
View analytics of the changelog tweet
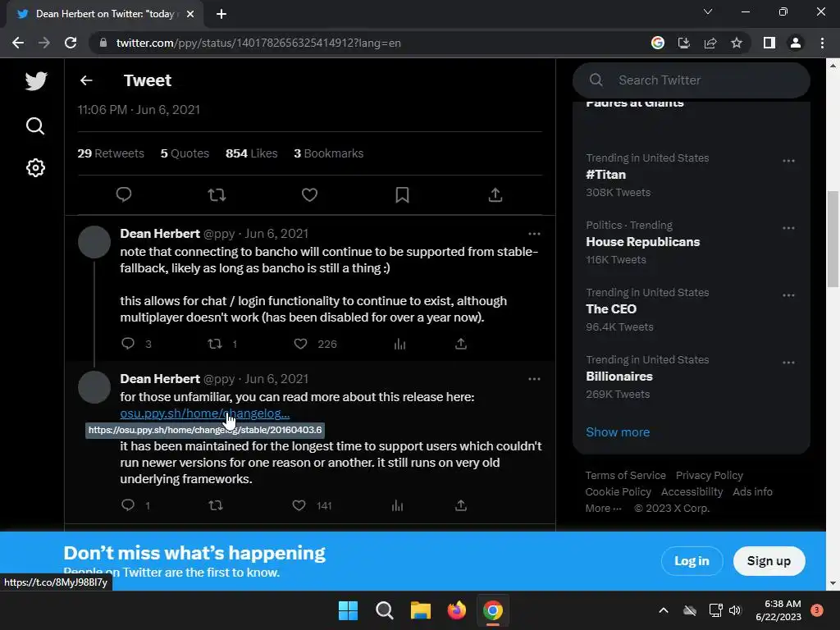397,504
